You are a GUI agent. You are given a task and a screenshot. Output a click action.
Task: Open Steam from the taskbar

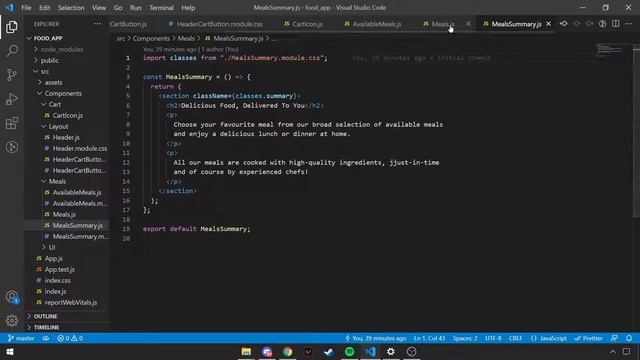tap(329, 351)
